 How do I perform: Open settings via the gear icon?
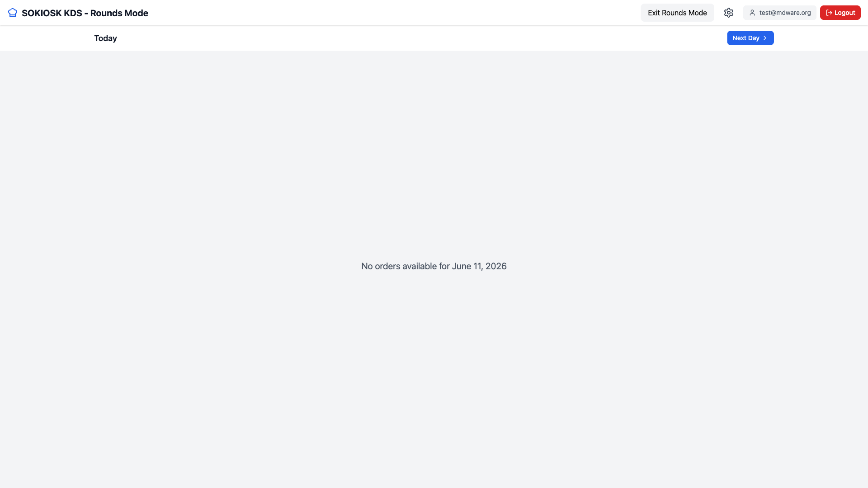click(x=728, y=13)
